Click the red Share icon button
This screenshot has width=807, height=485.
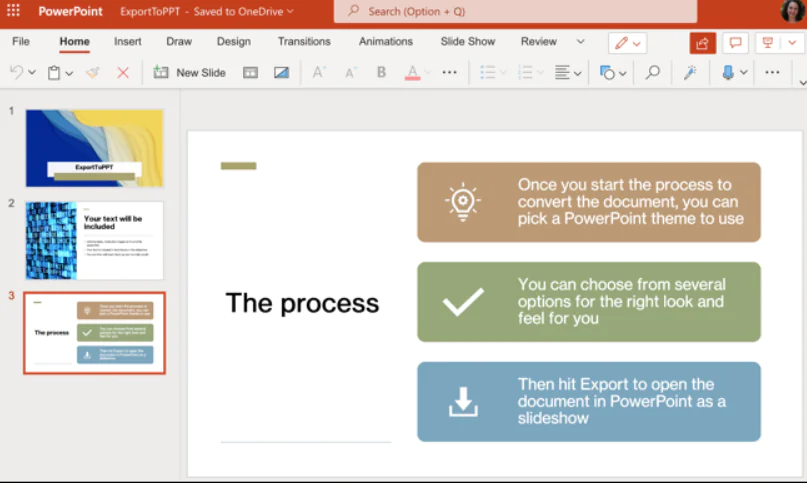[x=702, y=43]
